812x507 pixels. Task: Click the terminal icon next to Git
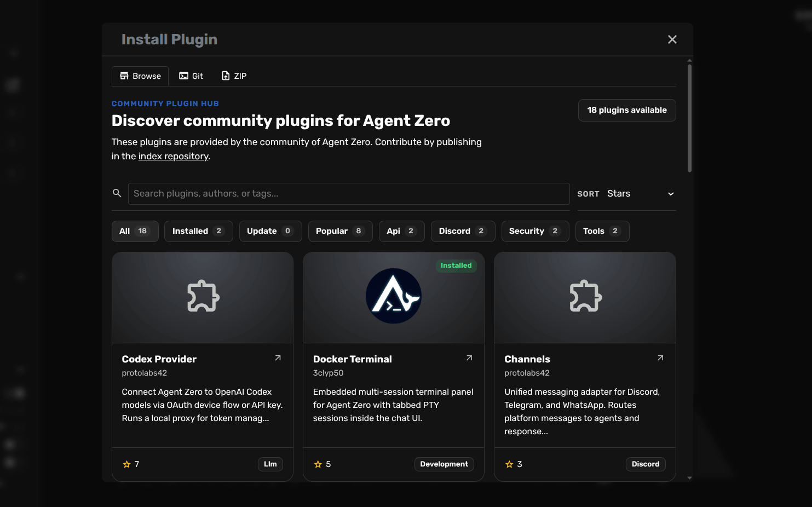[x=183, y=76]
